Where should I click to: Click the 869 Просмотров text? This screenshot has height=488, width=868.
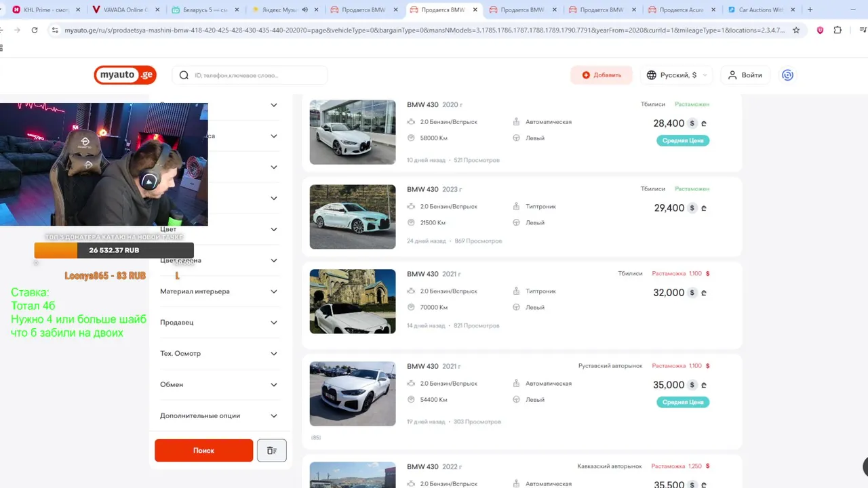(478, 241)
